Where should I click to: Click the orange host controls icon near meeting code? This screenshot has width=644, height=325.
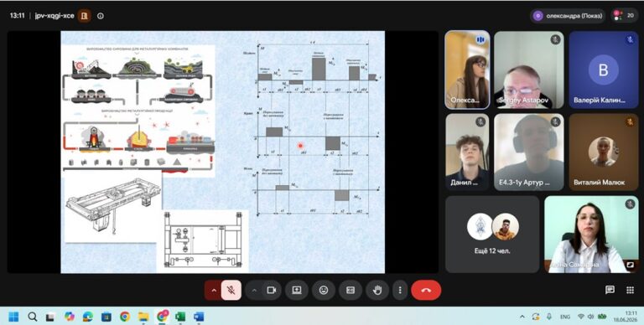pos(84,16)
